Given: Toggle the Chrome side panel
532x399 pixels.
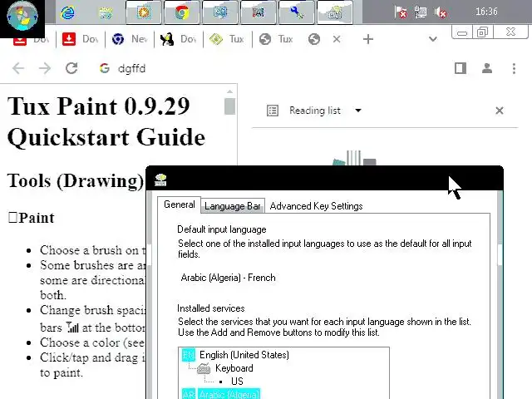Looking at the screenshot, I should [x=461, y=68].
